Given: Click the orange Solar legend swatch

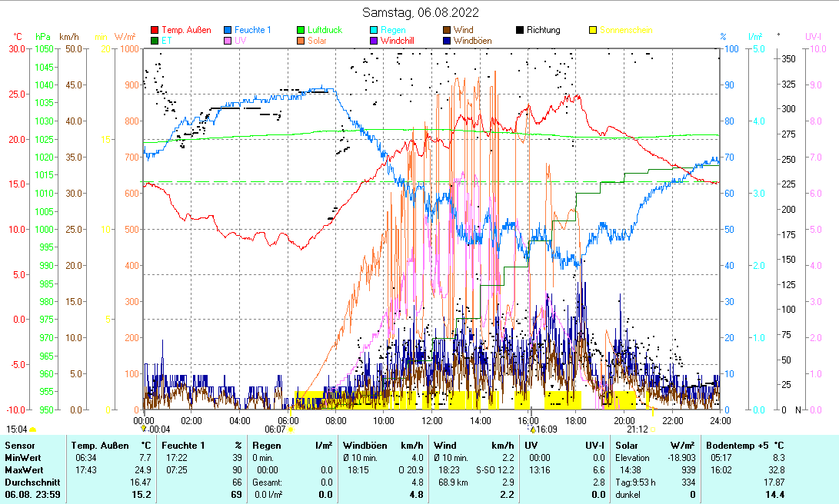Looking at the screenshot, I should (301, 41).
